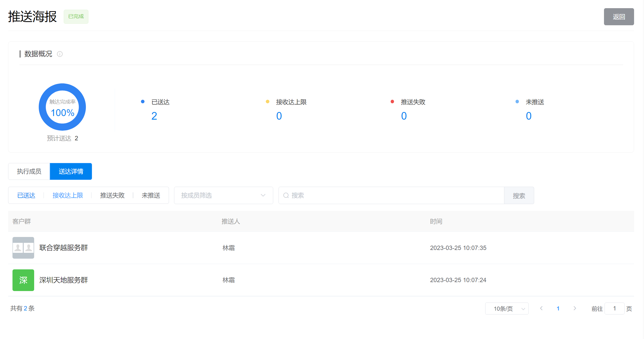Select the 未推送 filter option
Image resolution: width=644 pixels, height=339 pixels.
(151, 195)
